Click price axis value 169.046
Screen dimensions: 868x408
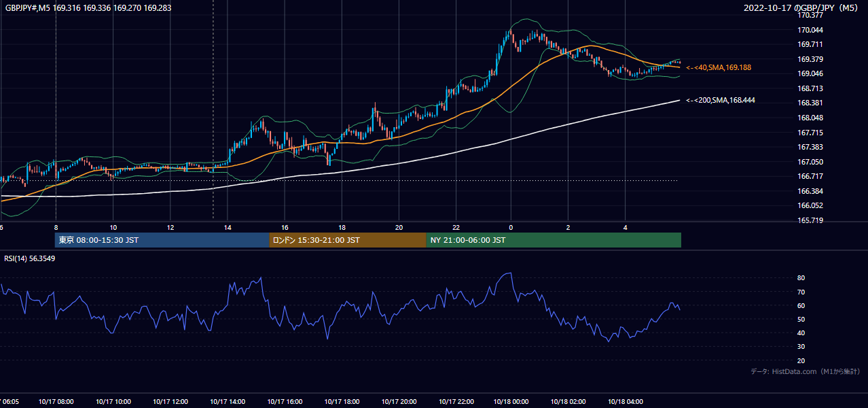810,74
